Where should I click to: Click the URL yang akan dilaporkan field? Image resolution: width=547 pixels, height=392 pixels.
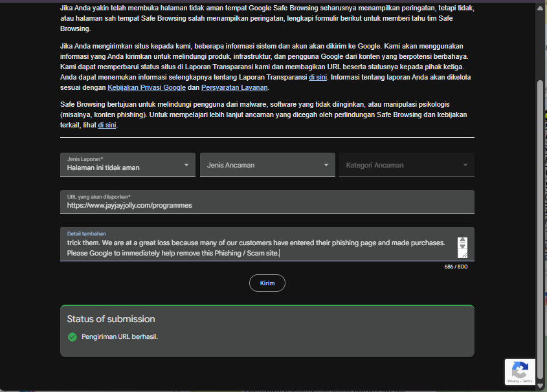267,202
